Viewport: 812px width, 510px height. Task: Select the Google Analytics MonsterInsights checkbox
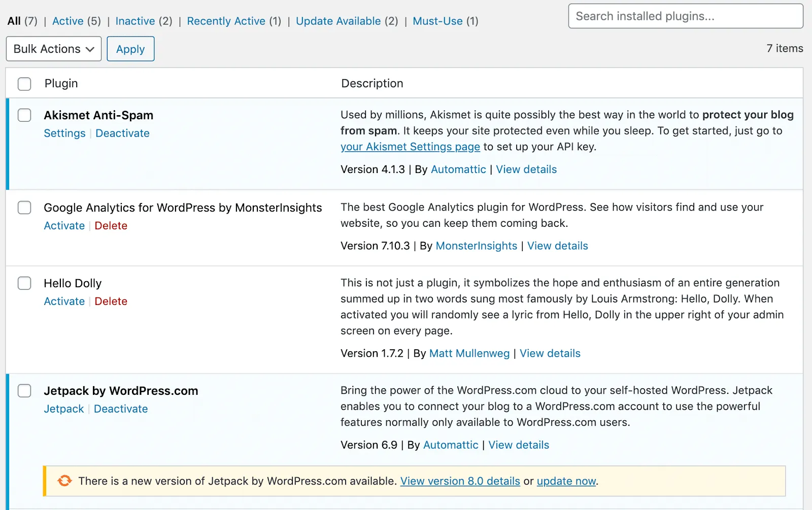(24, 208)
